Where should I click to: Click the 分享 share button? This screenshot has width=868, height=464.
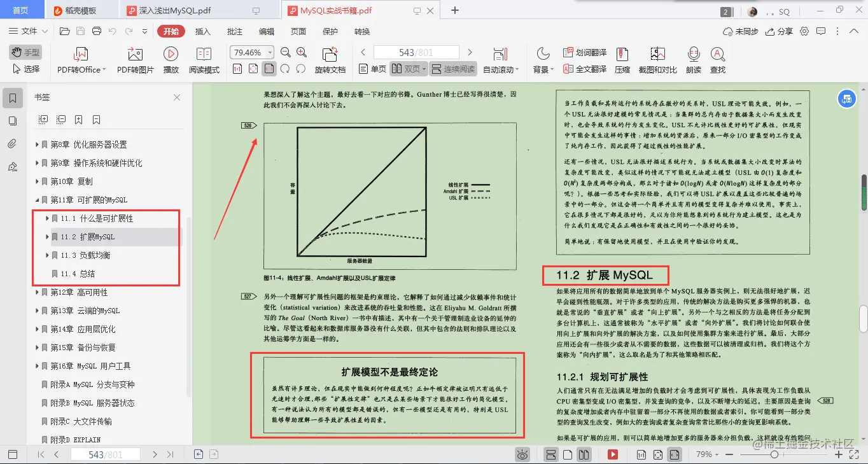click(780, 31)
